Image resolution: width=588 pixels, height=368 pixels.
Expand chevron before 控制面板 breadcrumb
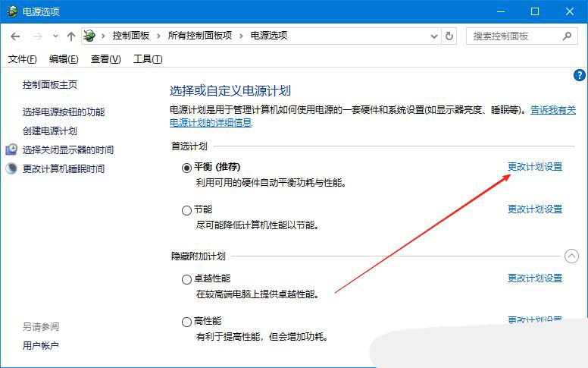[103, 36]
